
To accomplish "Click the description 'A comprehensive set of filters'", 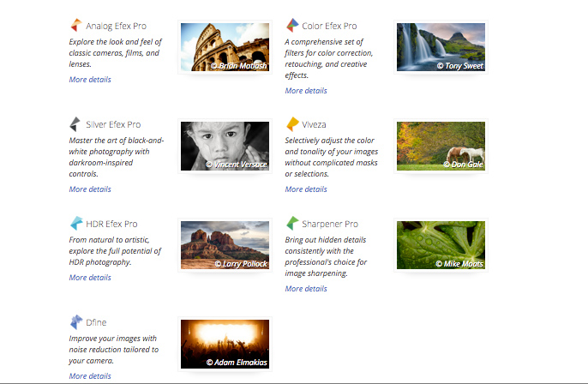I will [x=329, y=58].
